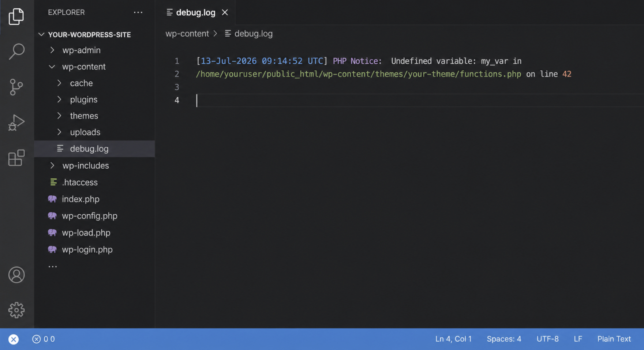Select the wp-admin folder name
This screenshot has height=350, width=644.
click(x=81, y=50)
